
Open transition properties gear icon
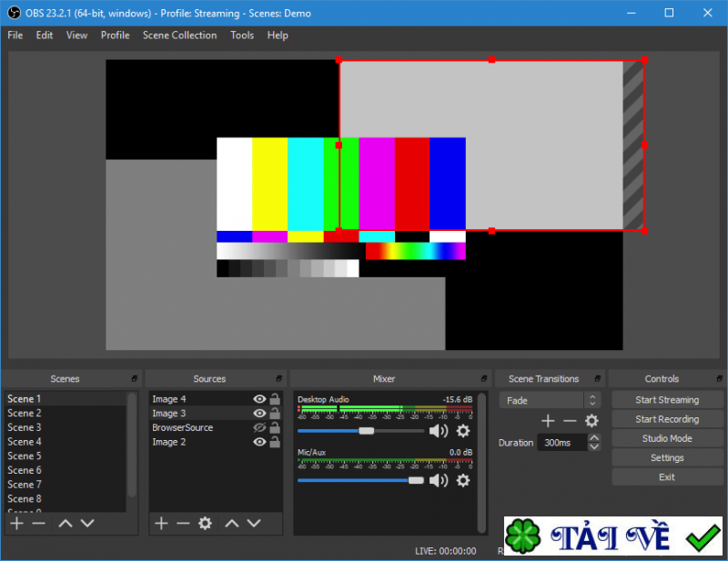coord(591,420)
